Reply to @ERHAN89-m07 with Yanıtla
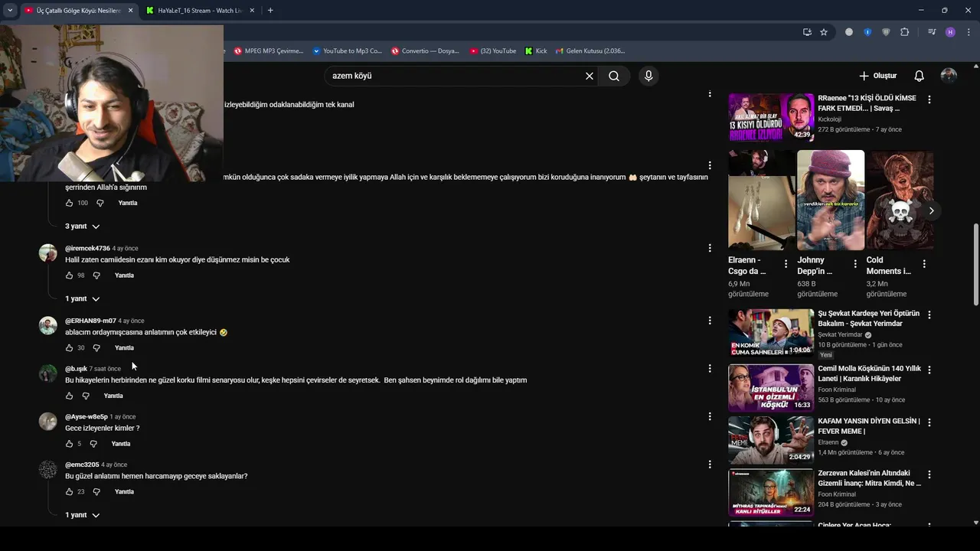This screenshot has width=980, height=551. click(x=124, y=348)
